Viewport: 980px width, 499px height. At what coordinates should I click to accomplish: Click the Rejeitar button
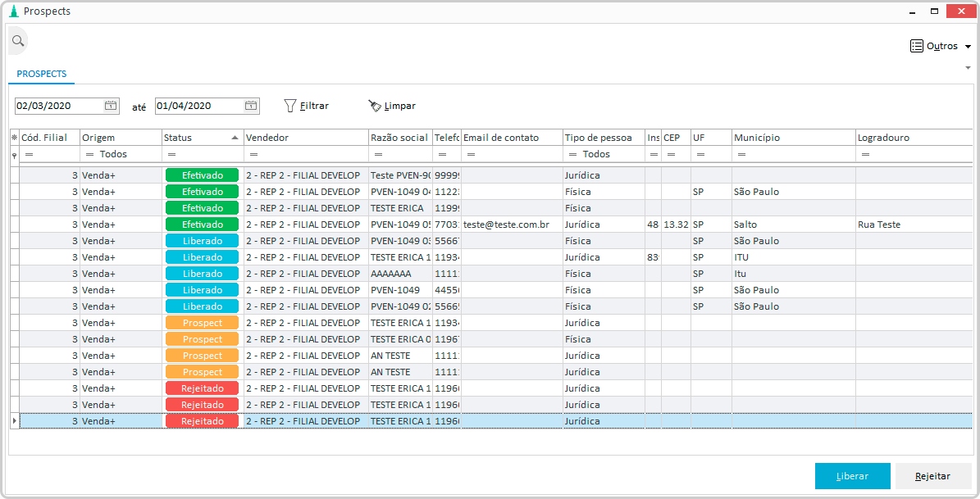(933, 476)
